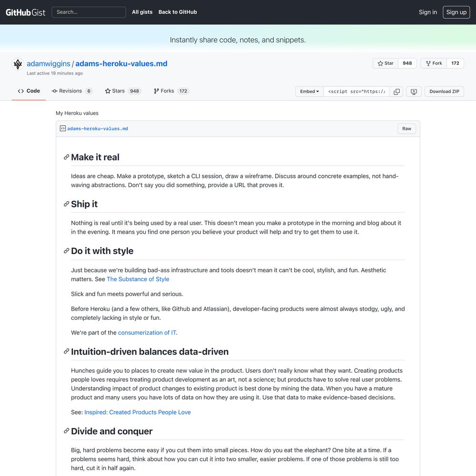Click the anchor icon beside Divide and conquer
The height and width of the screenshot is (476, 476).
[x=67, y=431]
